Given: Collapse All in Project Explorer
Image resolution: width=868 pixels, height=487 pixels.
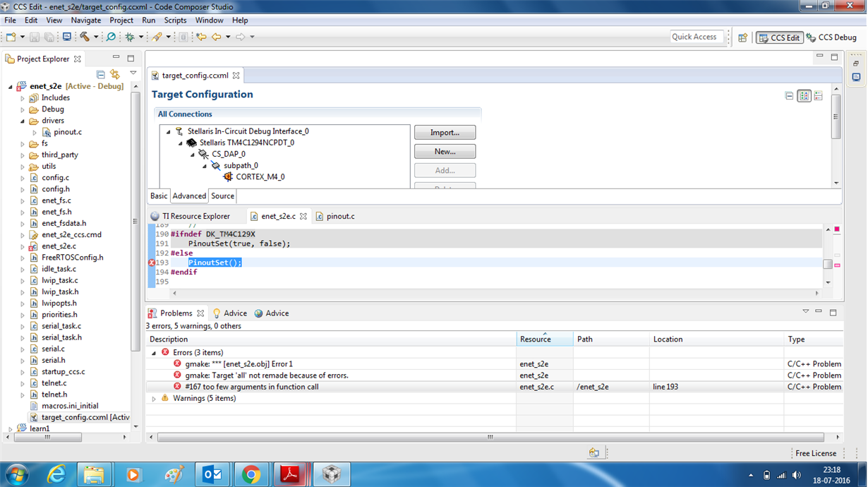Looking at the screenshot, I should [100, 74].
